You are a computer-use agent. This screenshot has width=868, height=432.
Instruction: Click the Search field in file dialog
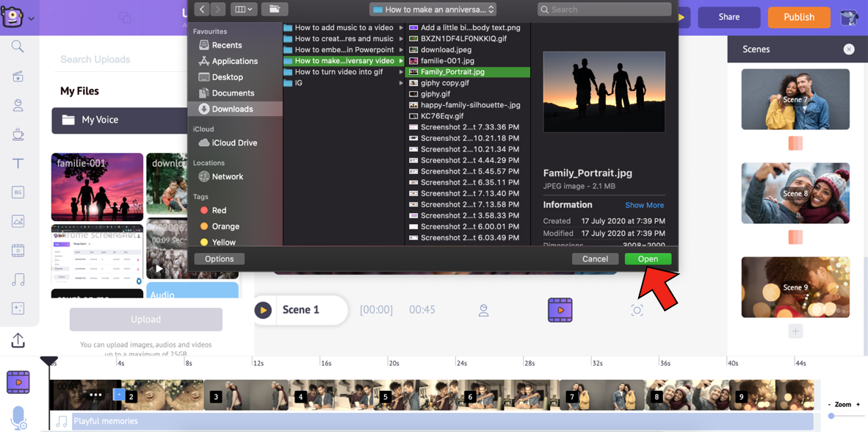[x=604, y=10]
